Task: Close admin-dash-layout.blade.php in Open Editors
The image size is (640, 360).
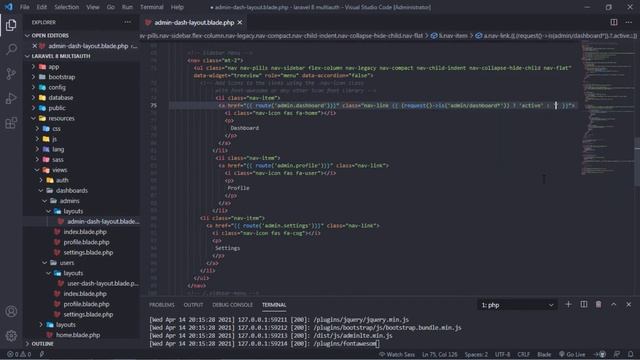Action: click(x=35, y=46)
